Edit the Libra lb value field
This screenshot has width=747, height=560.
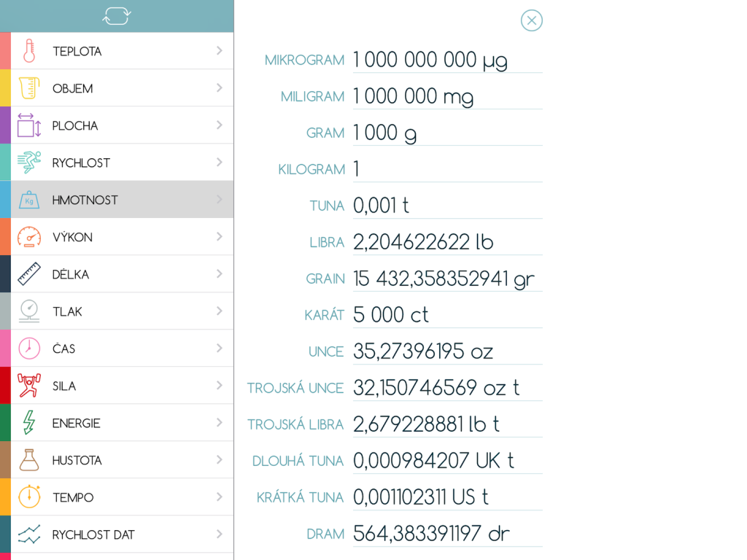447,243
